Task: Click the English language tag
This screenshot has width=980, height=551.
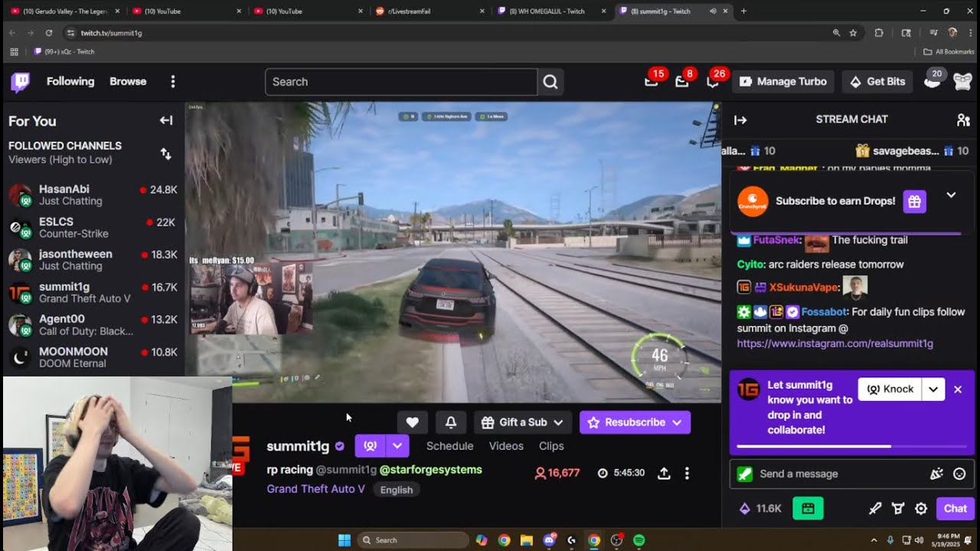Action: point(397,490)
